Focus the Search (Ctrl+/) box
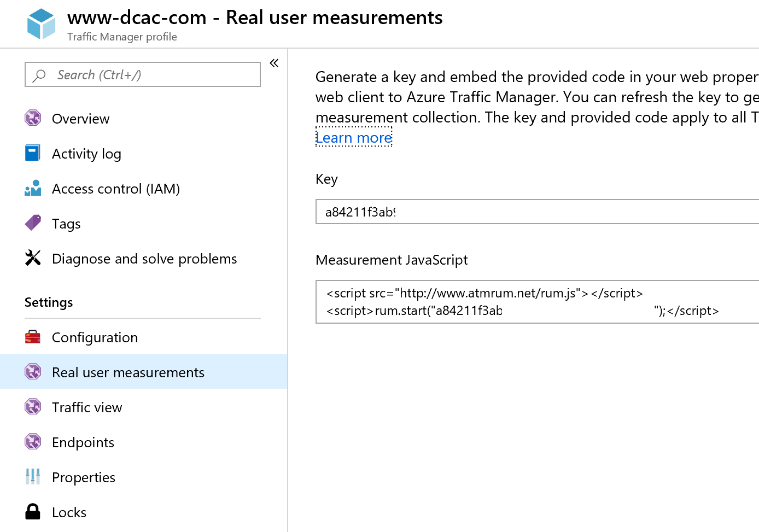Image resolution: width=759 pixels, height=532 pixels. tap(143, 74)
